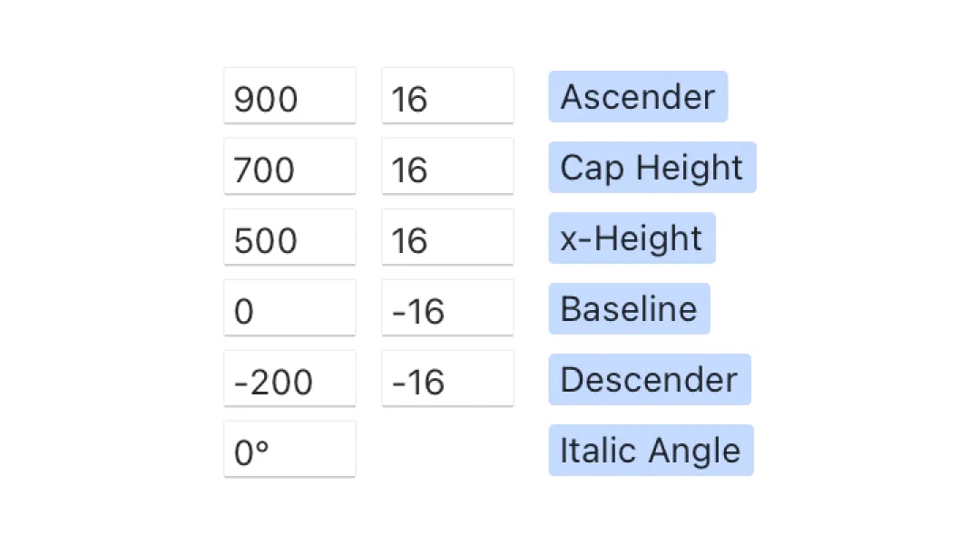Edit the Baseline value field showing 0
Image resolution: width=980 pixels, height=544 pixels.
[x=290, y=307]
